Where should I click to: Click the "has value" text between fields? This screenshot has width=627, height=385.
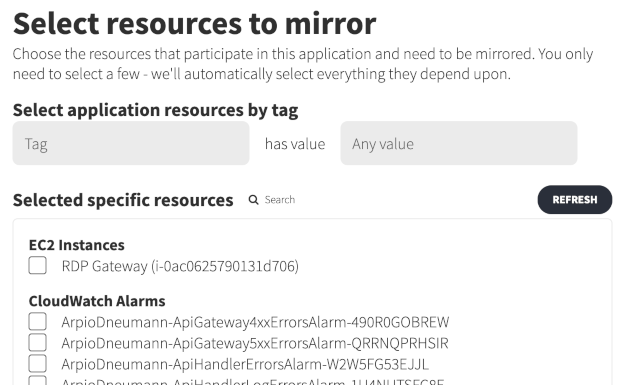(295, 144)
